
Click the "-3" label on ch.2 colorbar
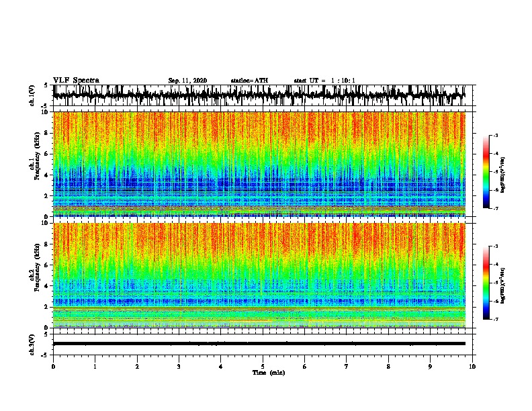495,246
